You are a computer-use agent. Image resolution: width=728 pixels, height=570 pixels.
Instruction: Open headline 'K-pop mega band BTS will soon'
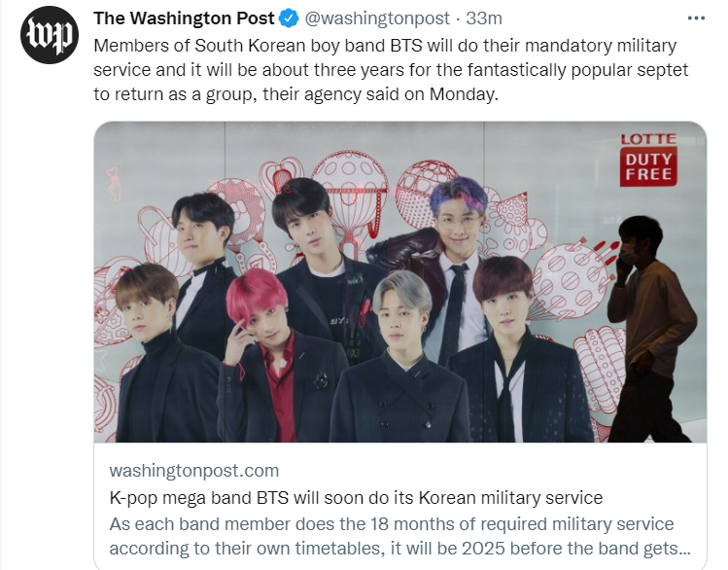click(356, 497)
